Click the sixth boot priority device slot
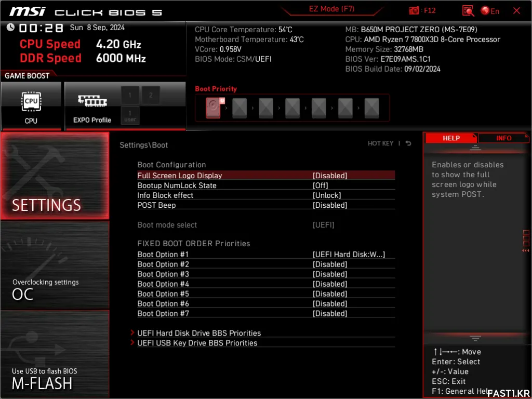This screenshot has width=532, height=399. click(345, 108)
